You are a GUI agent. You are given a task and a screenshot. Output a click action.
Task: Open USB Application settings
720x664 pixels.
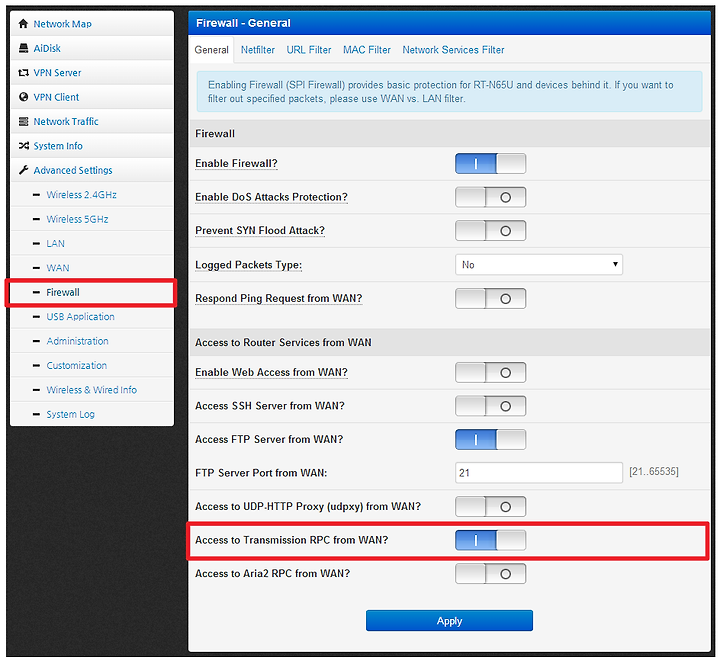click(x=80, y=316)
